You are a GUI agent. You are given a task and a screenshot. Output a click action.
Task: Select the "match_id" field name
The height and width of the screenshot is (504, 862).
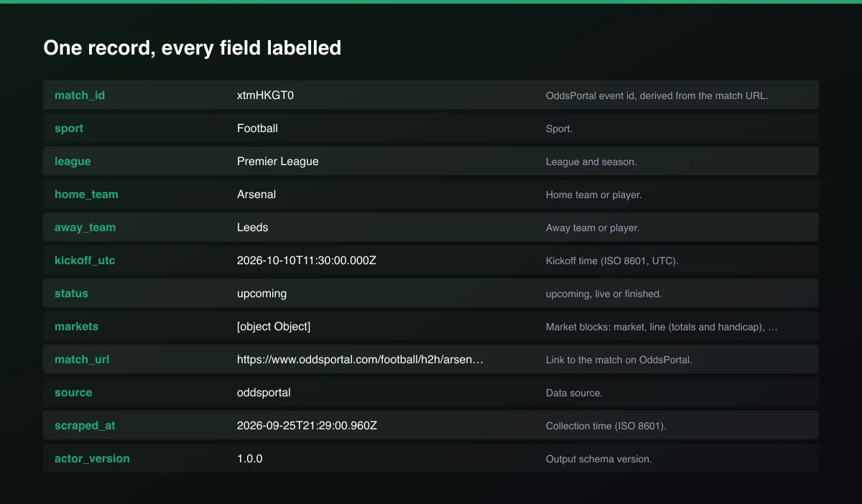click(x=80, y=95)
